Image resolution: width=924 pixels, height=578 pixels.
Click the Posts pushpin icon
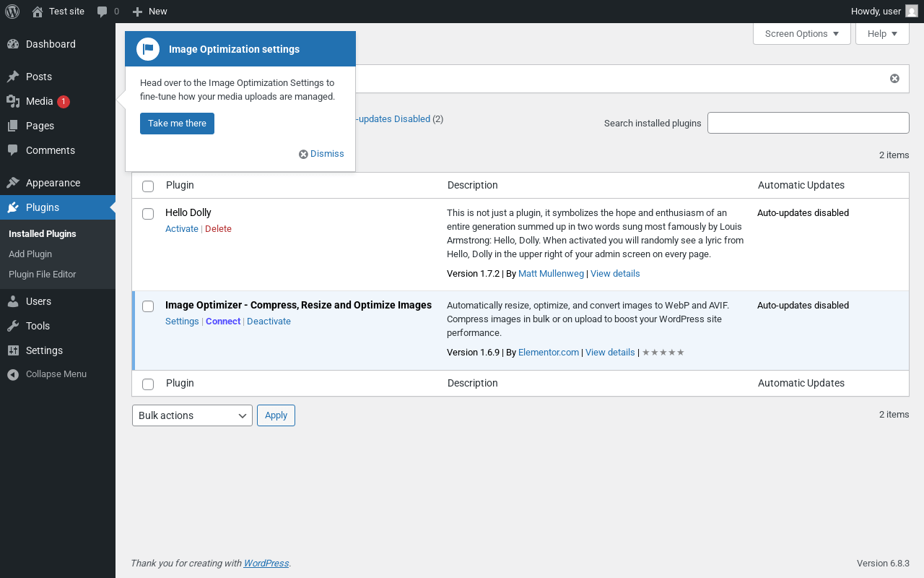point(13,77)
